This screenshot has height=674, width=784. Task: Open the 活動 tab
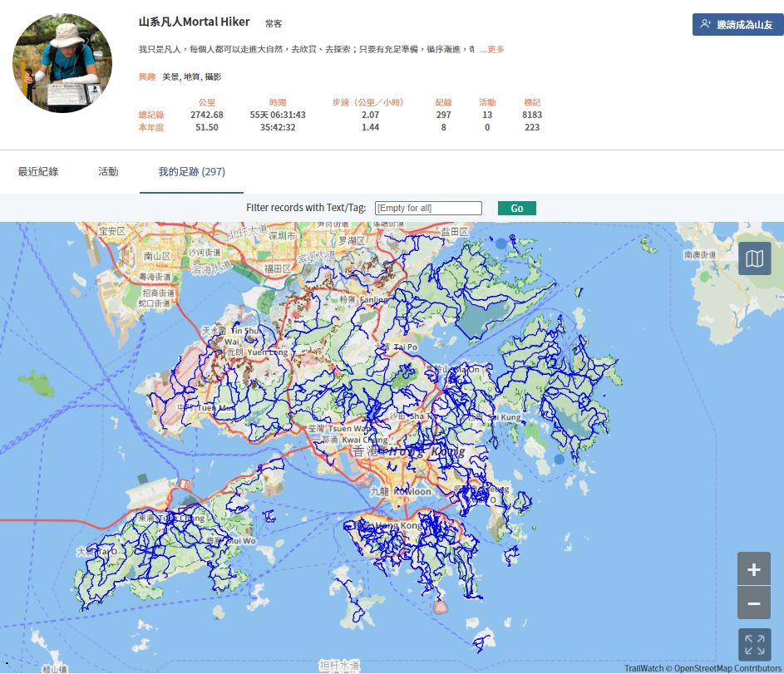pos(108,172)
